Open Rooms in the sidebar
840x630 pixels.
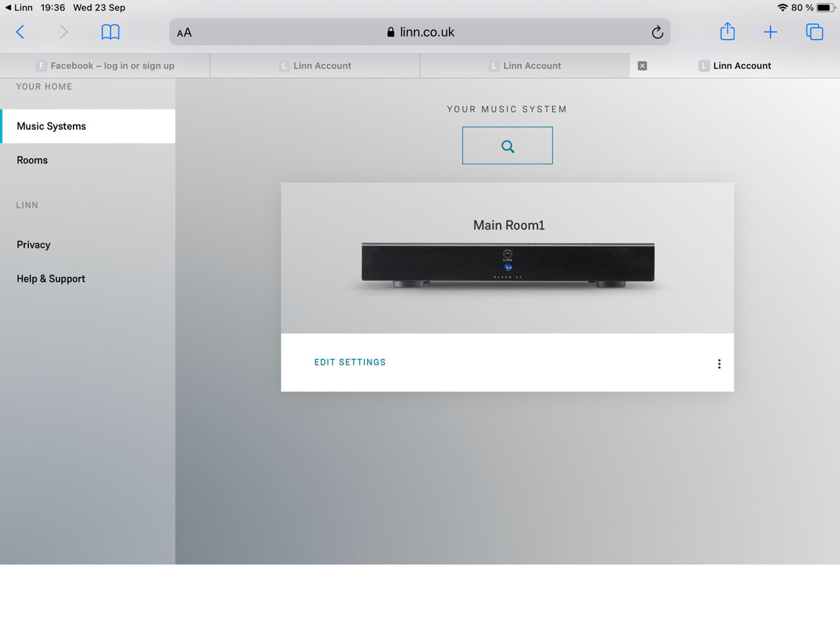click(32, 160)
